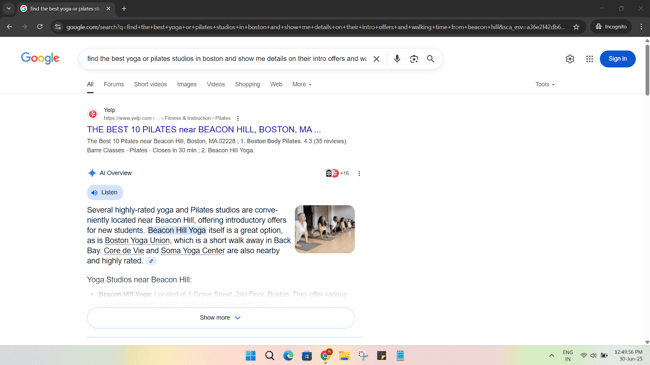
Task: Open the AI Overview options menu
Action: [x=359, y=173]
